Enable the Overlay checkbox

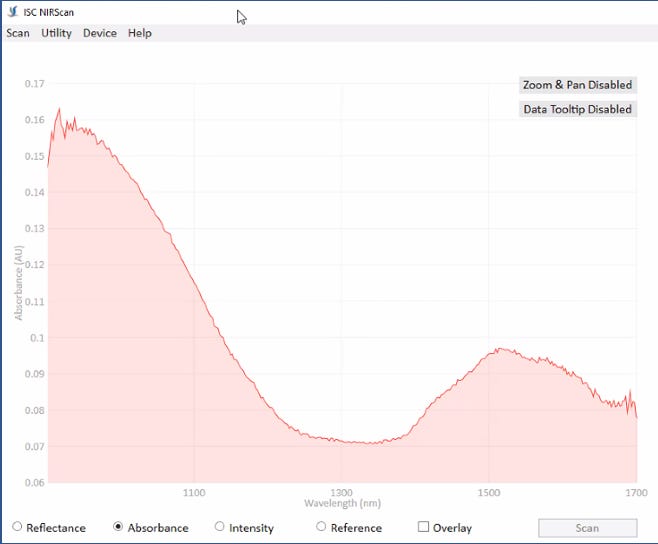[x=423, y=526]
